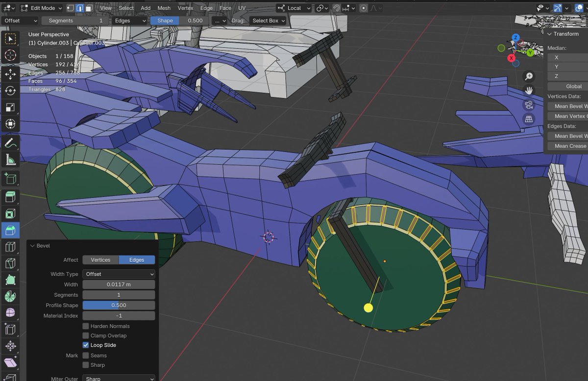Image resolution: width=588 pixels, height=381 pixels.
Task: Open the Local transform orientation dropdown
Action: point(294,8)
